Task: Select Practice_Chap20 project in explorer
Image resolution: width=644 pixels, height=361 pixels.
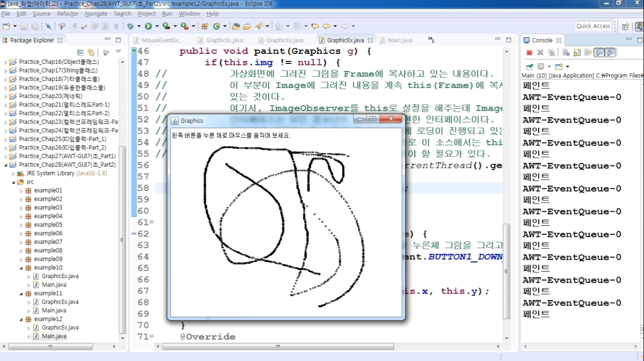Action: [x=51, y=96]
